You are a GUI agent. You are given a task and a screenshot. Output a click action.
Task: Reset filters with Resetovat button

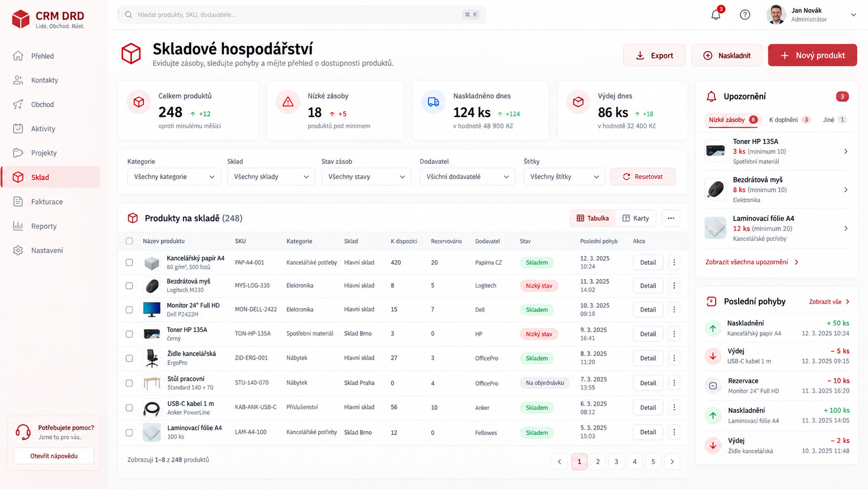643,177
